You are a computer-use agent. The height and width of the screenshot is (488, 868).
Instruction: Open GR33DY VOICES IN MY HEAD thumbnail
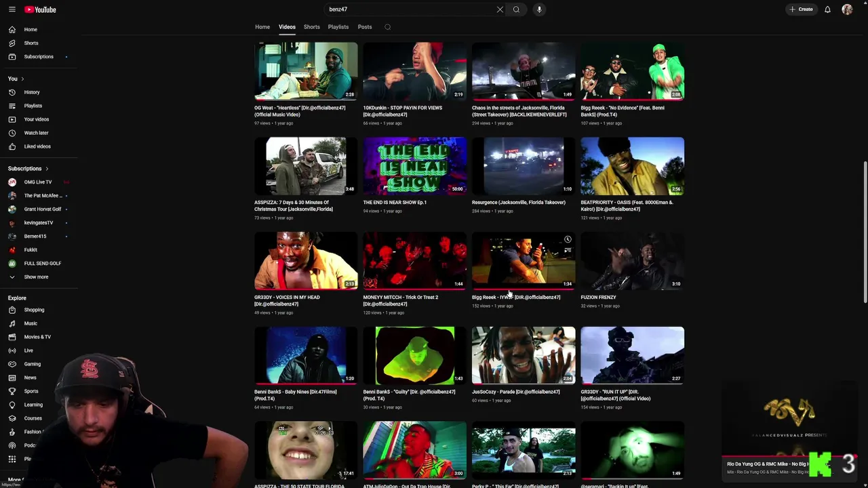pos(306,261)
